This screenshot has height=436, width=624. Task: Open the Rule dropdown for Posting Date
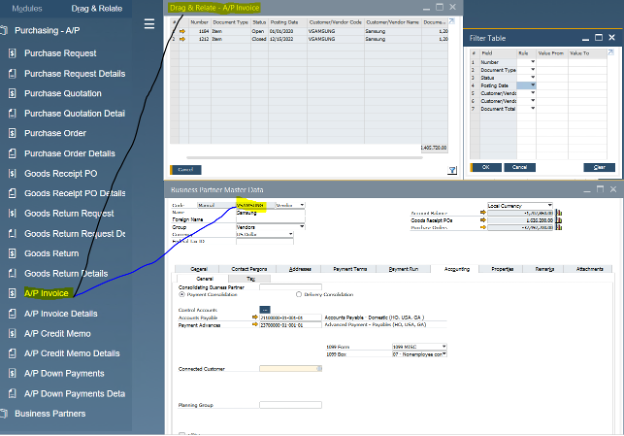click(x=532, y=85)
